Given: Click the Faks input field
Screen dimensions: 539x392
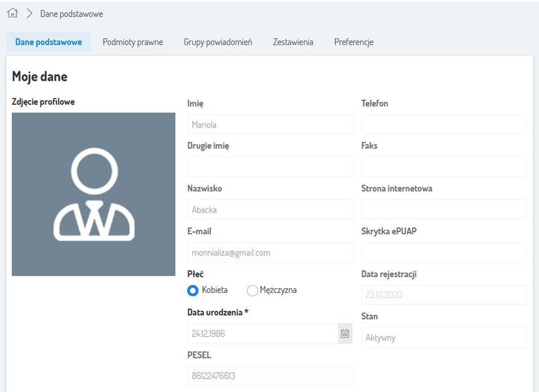Looking at the screenshot, I should (x=443, y=167).
